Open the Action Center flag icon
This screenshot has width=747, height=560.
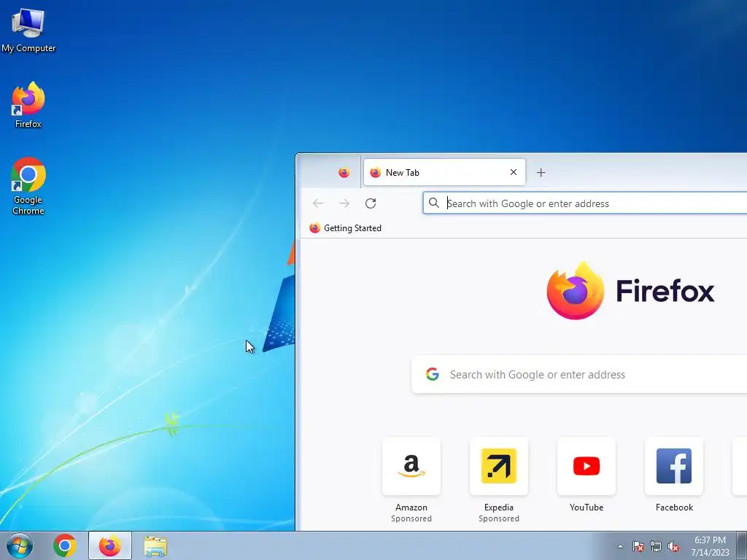[638, 546]
